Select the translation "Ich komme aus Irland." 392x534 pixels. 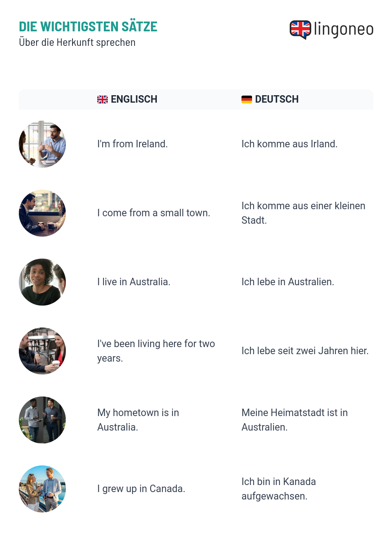289,144
